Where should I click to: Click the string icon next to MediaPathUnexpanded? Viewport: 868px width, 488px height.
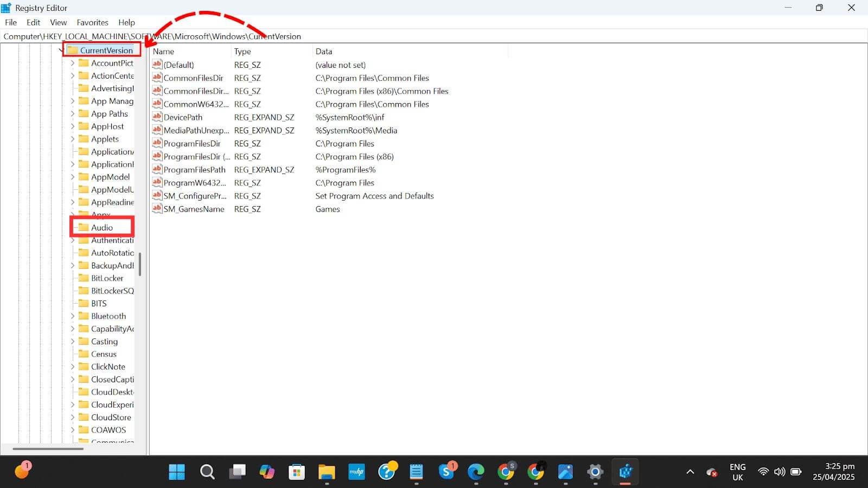[x=156, y=130]
